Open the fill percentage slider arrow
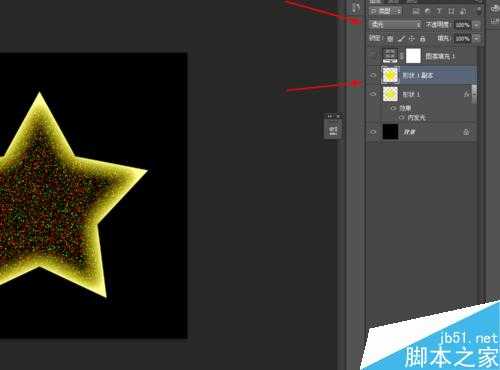500x370 pixels. coord(477,39)
